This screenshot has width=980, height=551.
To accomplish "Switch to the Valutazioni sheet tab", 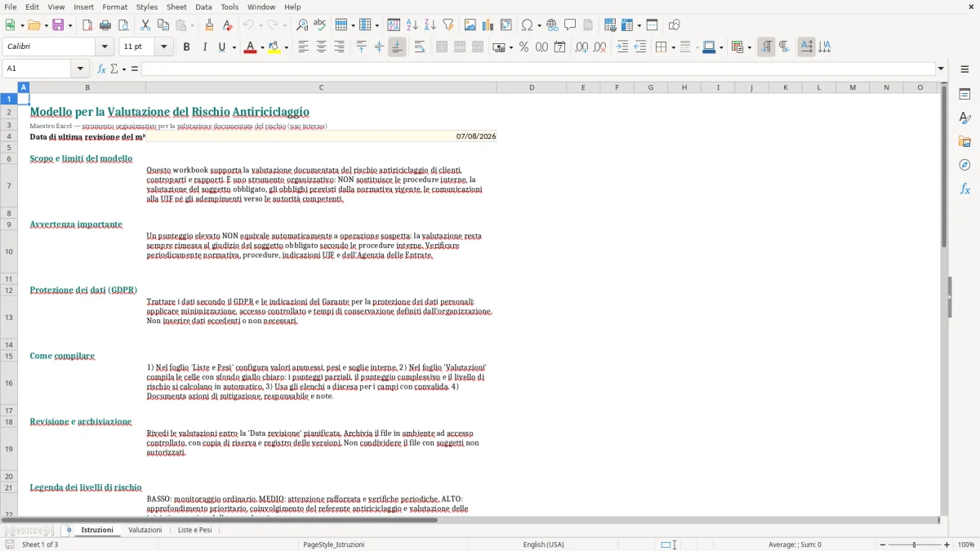I will click(x=145, y=530).
